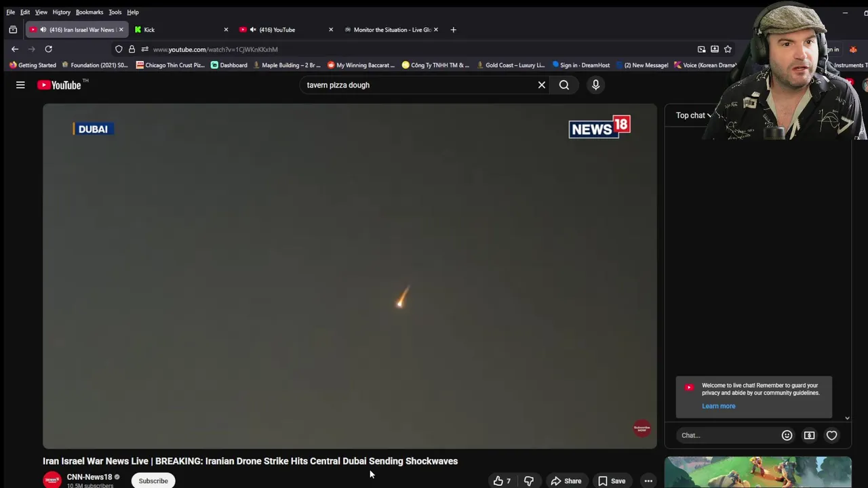Viewport: 868px width, 488px height.
Task: Open the Tools menu
Action: [115, 12]
